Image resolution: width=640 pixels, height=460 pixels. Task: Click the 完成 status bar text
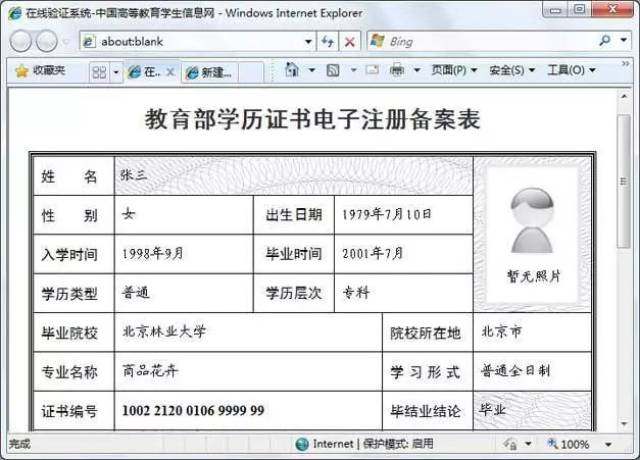click(x=20, y=444)
